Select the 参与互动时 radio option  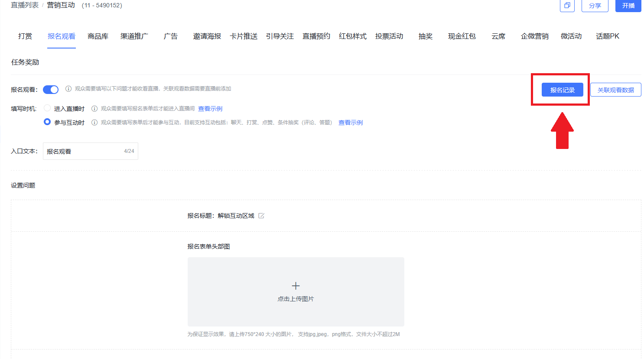[x=47, y=122]
